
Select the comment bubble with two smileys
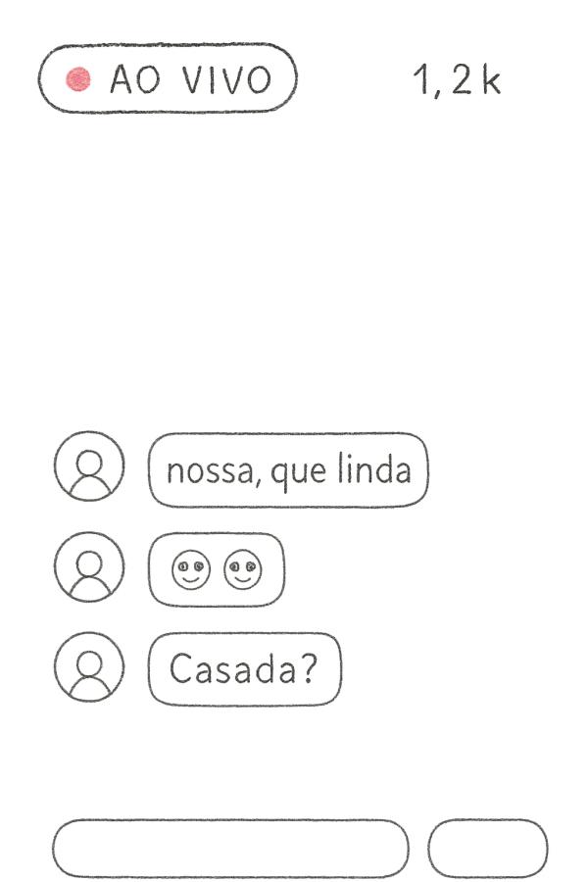[217, 569]
